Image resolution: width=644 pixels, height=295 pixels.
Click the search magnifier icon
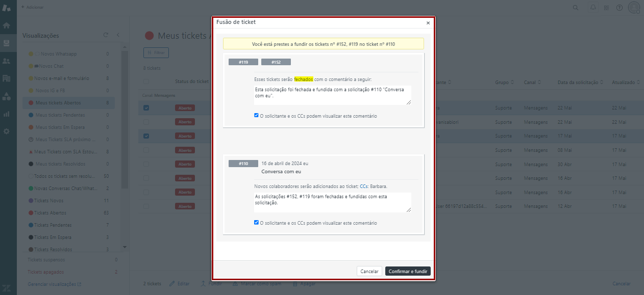[576, 8]
